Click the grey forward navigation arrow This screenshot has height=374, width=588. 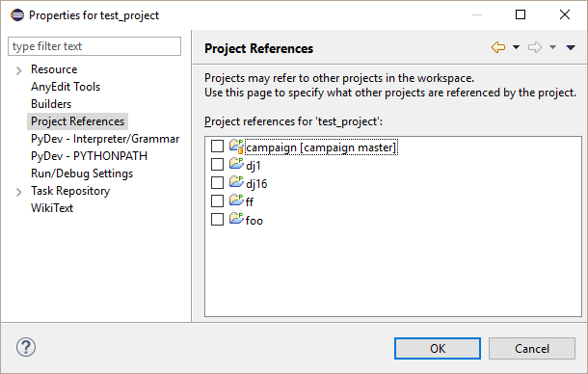[x=535, y=47]
